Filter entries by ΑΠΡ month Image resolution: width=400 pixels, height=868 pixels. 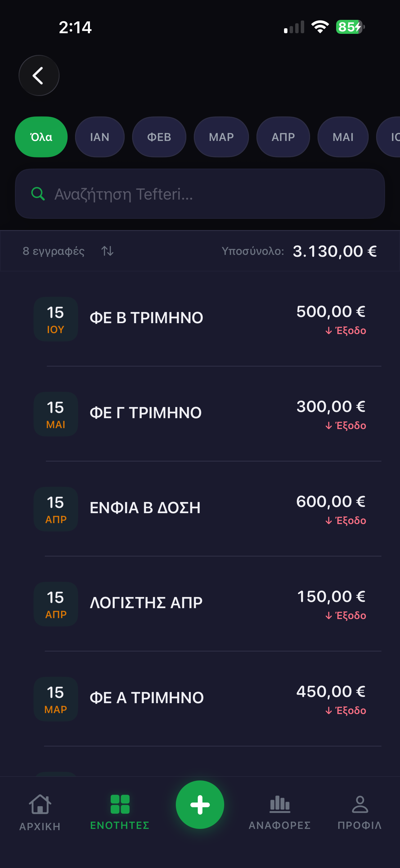(283, 137)
